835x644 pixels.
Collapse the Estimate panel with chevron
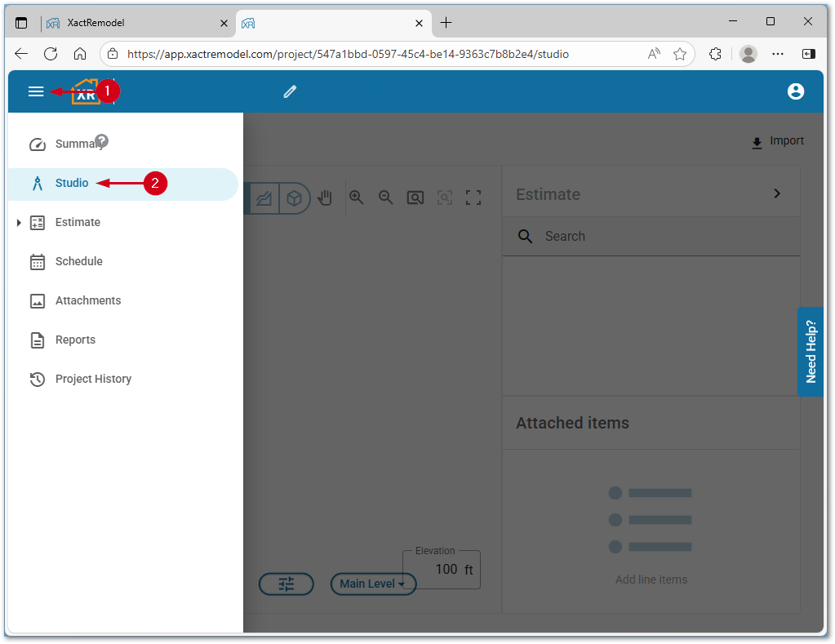click(777, 194)
